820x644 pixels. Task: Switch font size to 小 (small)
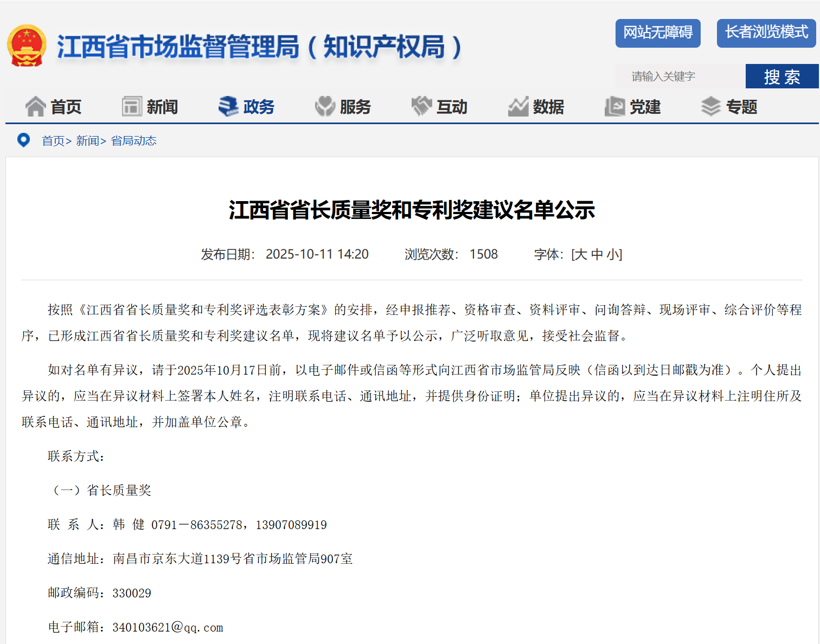613,254
